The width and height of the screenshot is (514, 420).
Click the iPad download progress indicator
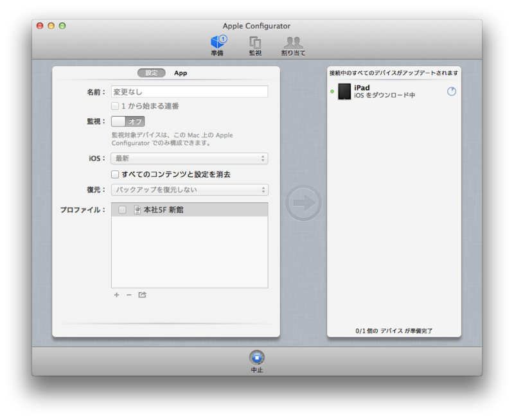(x=452, y=91)
